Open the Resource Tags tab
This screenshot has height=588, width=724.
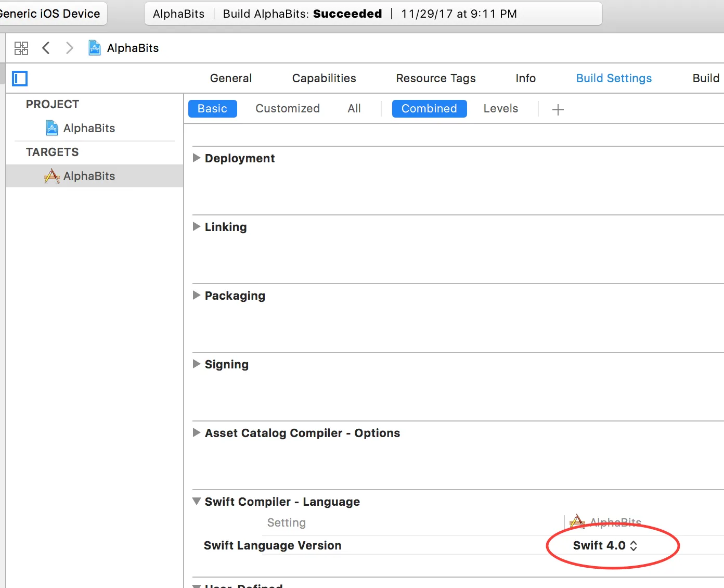pos(436,78)
